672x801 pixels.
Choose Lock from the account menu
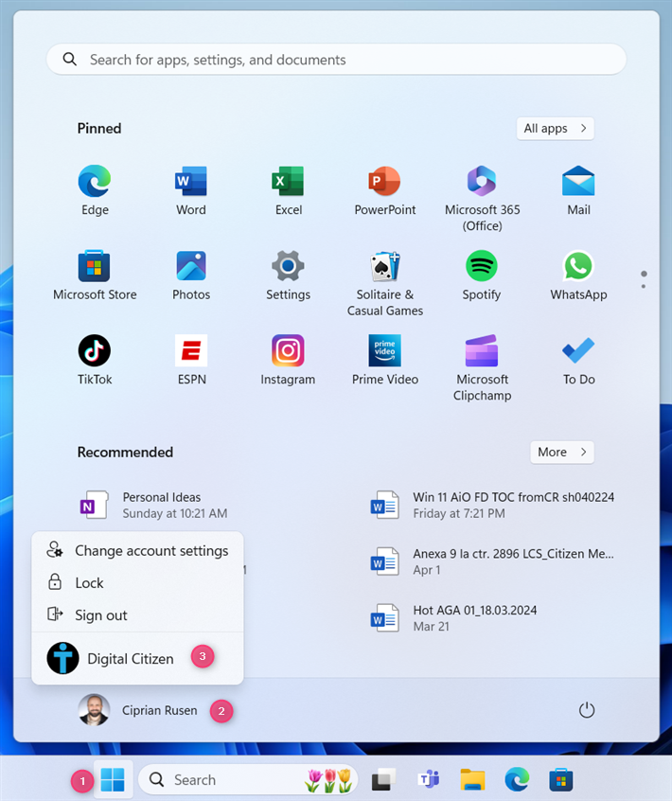[137, 583]
